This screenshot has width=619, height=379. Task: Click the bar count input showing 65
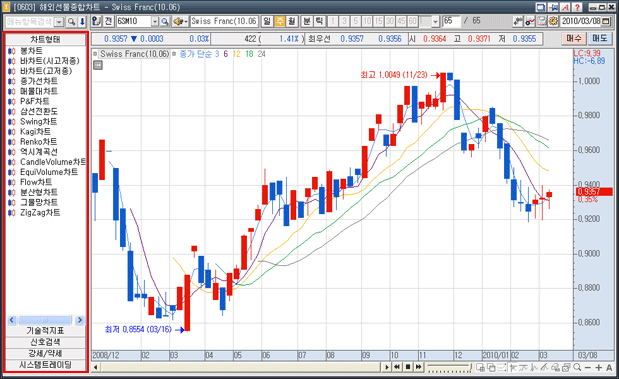[x=451, y=21]
